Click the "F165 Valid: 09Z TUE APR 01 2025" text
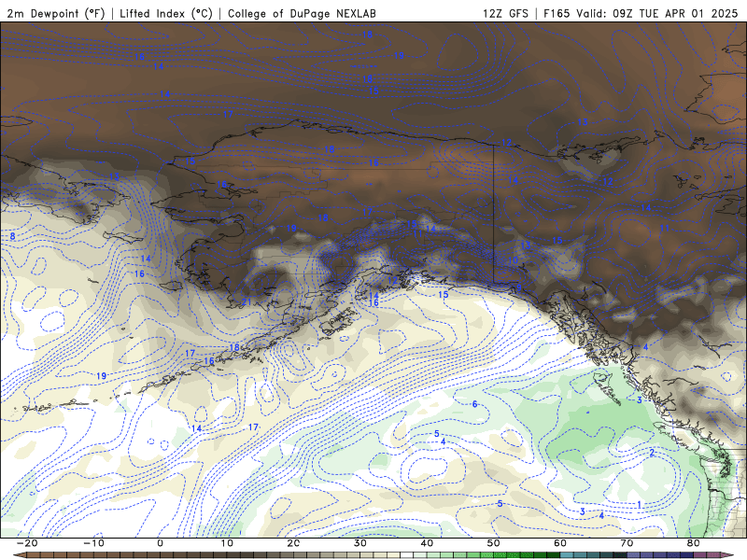This screenshot has width=747, height=560. click(641, 13)
